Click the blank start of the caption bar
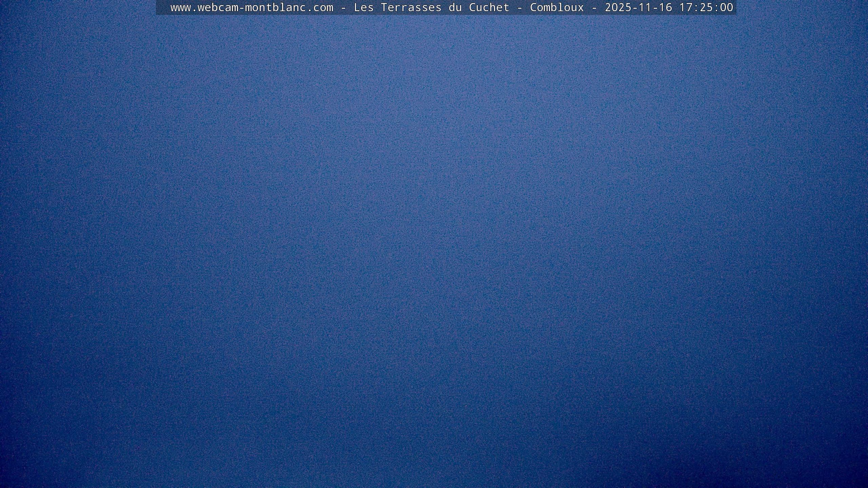868x488 pixels. pyautogui.click(x=163, y=7)
